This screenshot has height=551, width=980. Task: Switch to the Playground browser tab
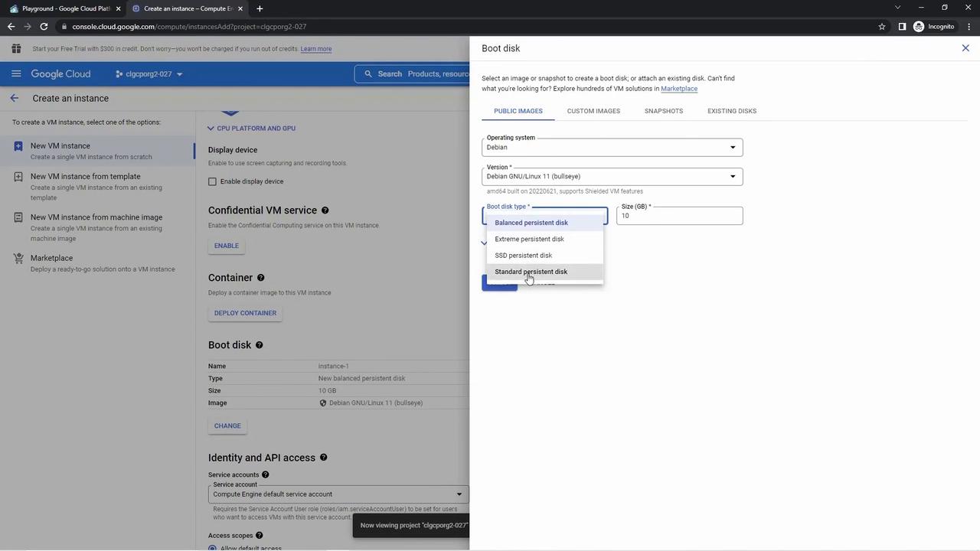pos(66,8)
